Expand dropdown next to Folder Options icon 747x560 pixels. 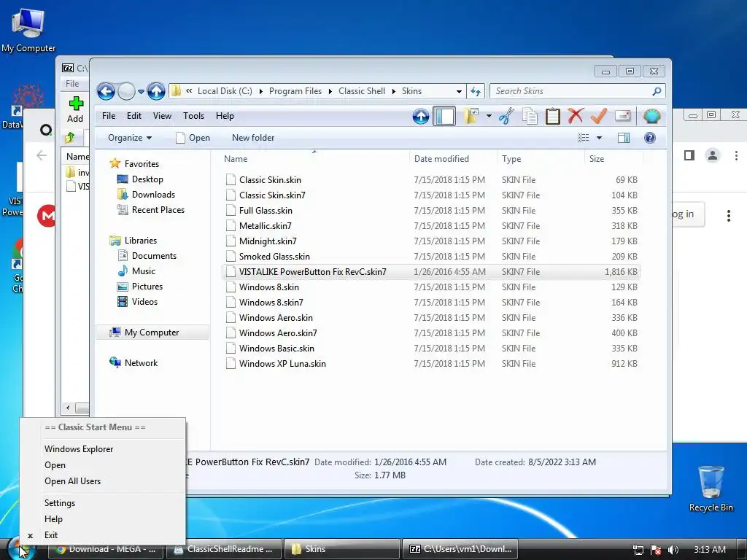(x=489, y=116)
